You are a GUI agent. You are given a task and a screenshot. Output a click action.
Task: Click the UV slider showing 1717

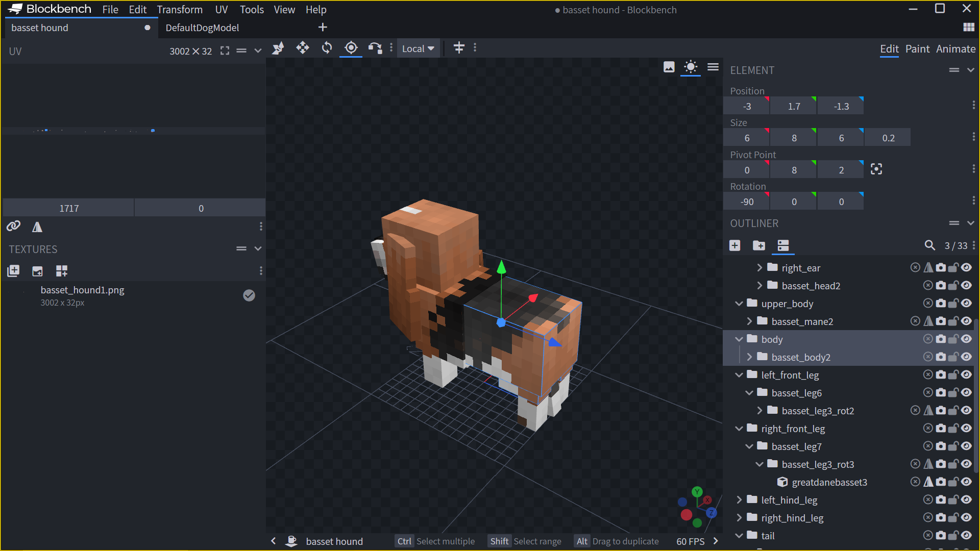tap(69, 208)
